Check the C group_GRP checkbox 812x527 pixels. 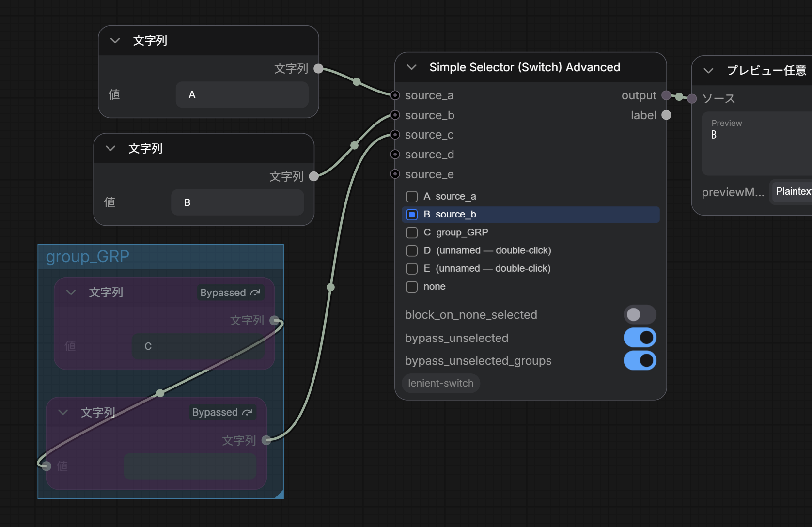[x=412, y=232]
